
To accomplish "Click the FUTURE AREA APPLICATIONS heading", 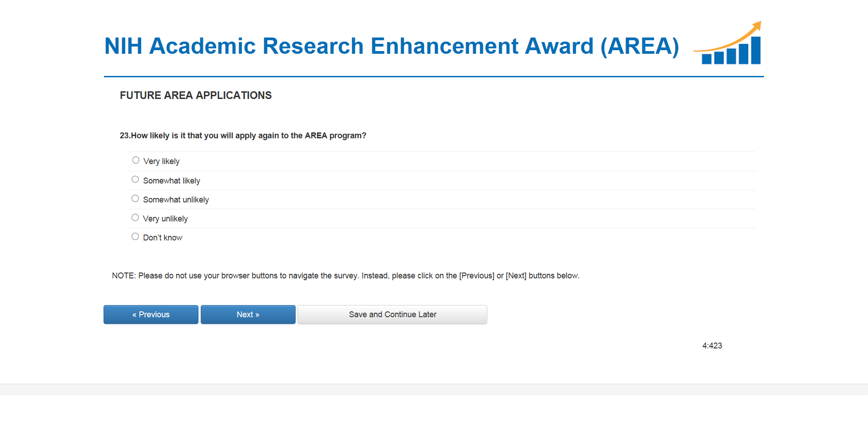I will pyautogui.click(x=195, y=95).
